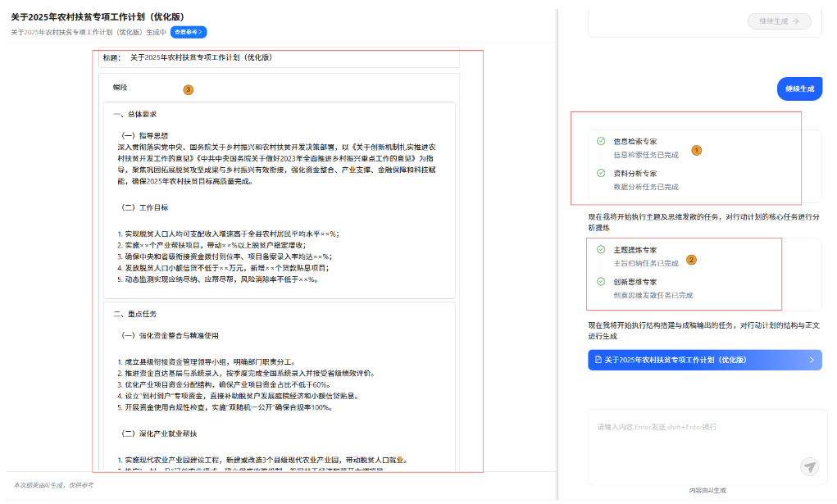Open the 查看参考 reference button
The width and height of the screenshot is (837, 504).
(189, 32)
